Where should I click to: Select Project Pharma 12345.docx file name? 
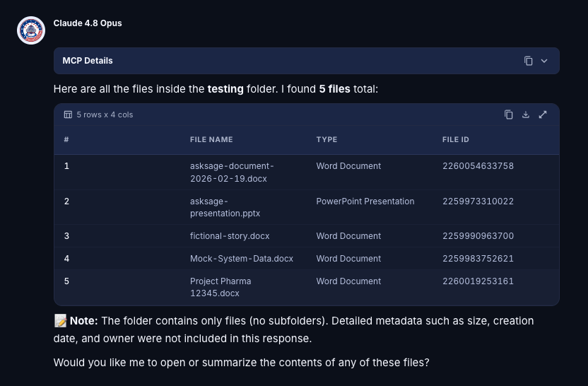[220, 287]
